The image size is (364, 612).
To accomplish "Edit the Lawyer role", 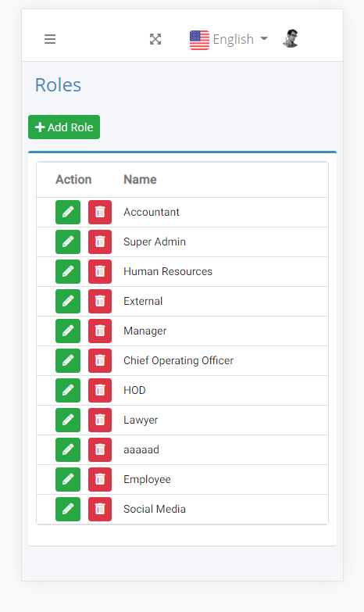I will pyautogui.click(x=68, y=420).
